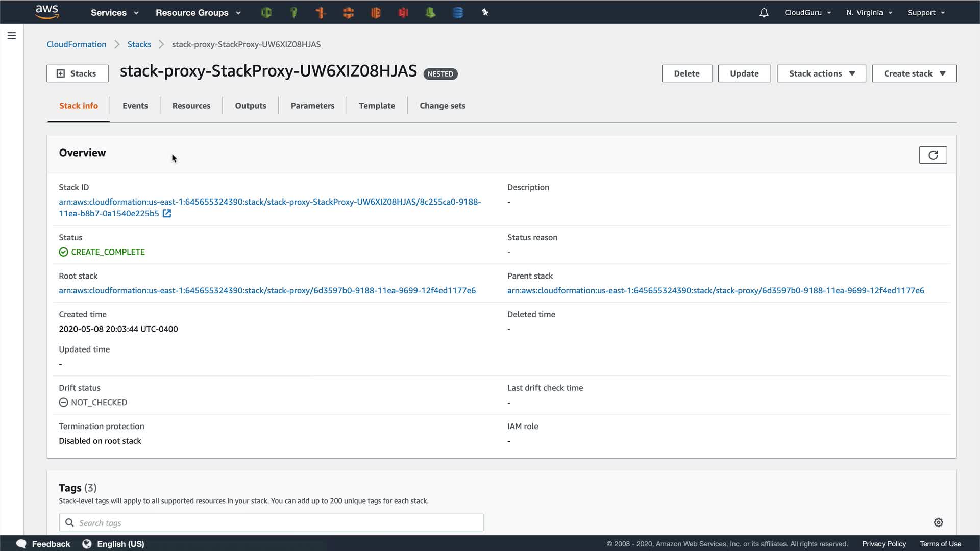
Task: Open tags settings gear icon
Action: pyautogui.click(x=938, y=522)
